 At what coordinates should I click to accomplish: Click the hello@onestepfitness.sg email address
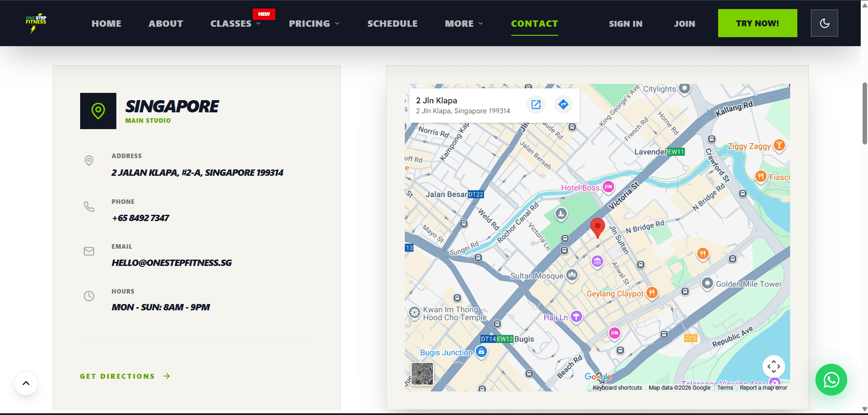[172, 263]
